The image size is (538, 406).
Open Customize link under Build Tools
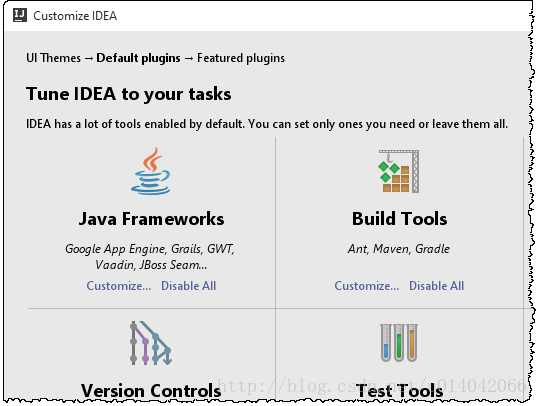click(x=367, y=286)
